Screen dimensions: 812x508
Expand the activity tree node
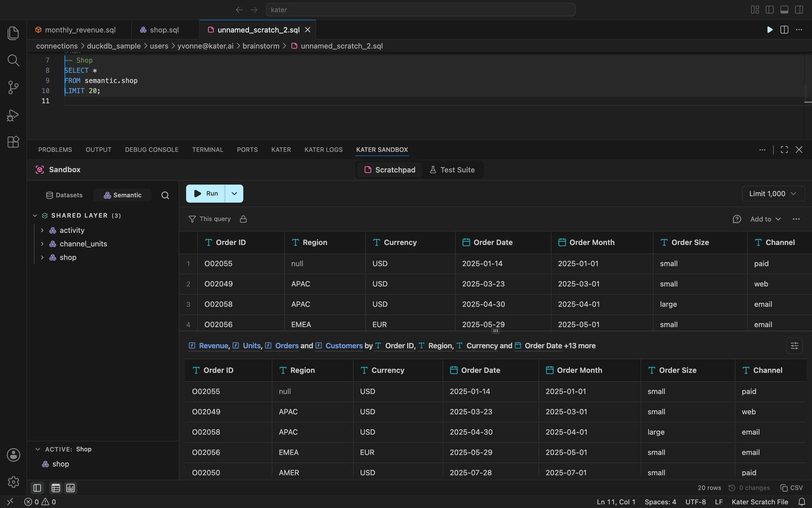(x=42, y=230)
